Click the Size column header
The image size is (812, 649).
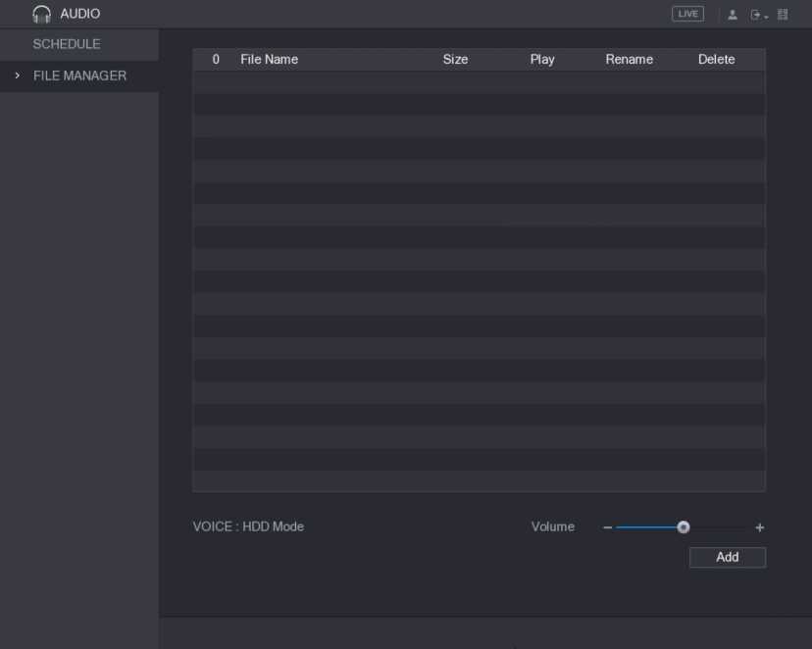tap(456, 60)
